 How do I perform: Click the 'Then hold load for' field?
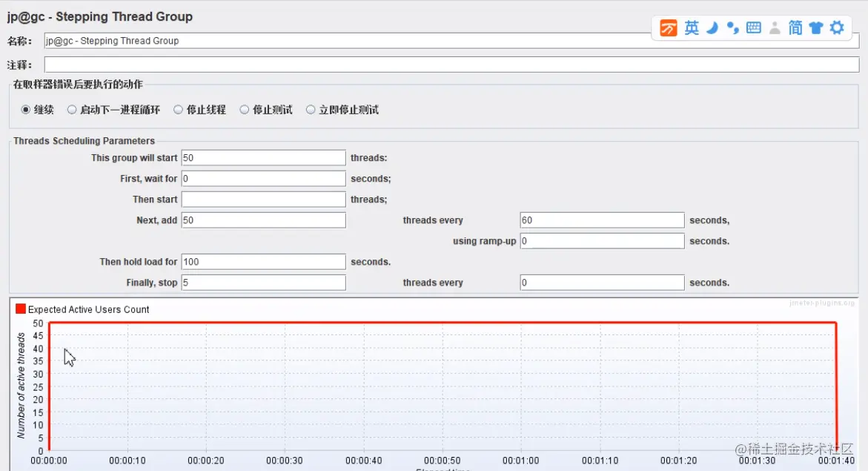click(263, 262)
